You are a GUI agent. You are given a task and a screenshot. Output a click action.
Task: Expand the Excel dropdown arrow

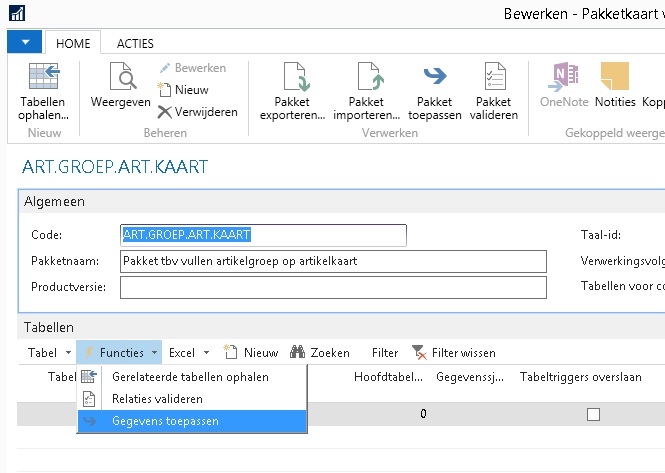point(207,353)
